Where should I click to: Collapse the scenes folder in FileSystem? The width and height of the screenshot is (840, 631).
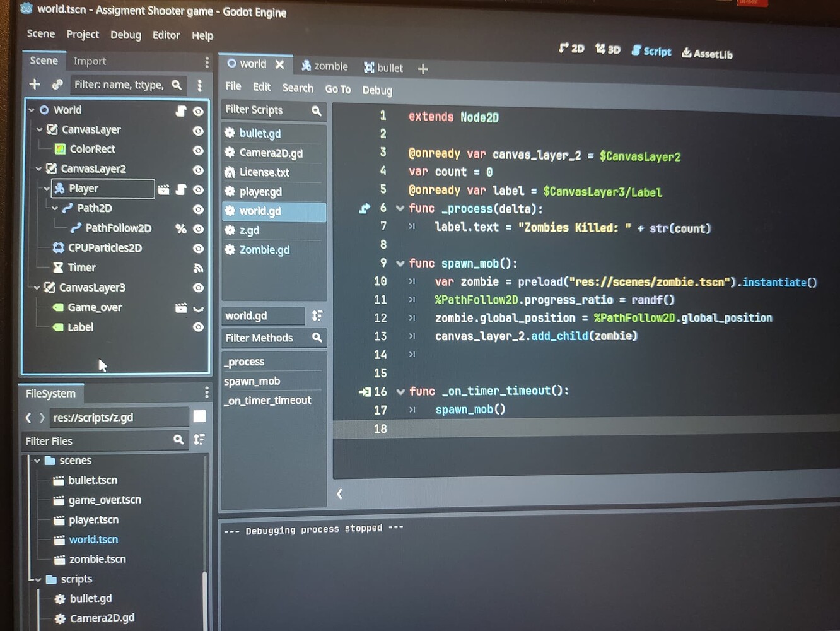point(37,461)
